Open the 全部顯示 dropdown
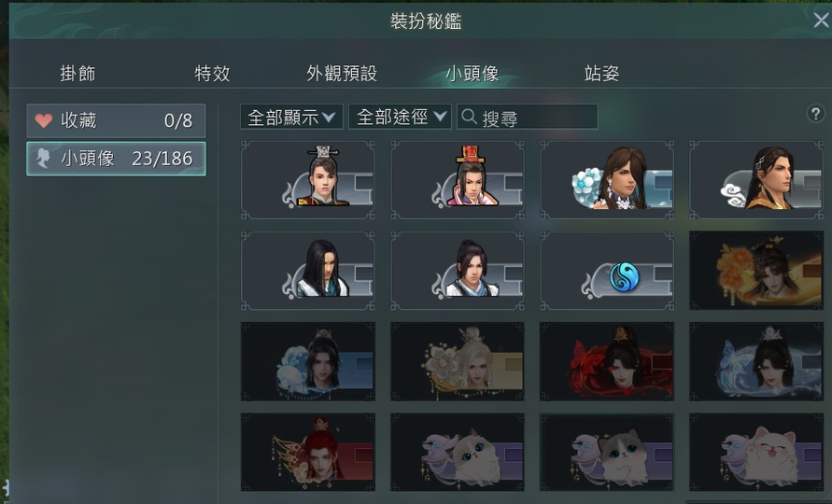 (292, 117)
